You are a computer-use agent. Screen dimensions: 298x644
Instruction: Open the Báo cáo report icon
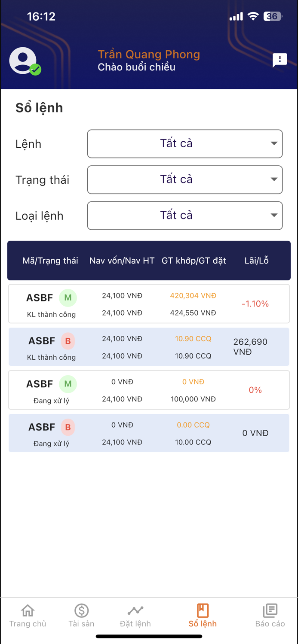point(270,610)
